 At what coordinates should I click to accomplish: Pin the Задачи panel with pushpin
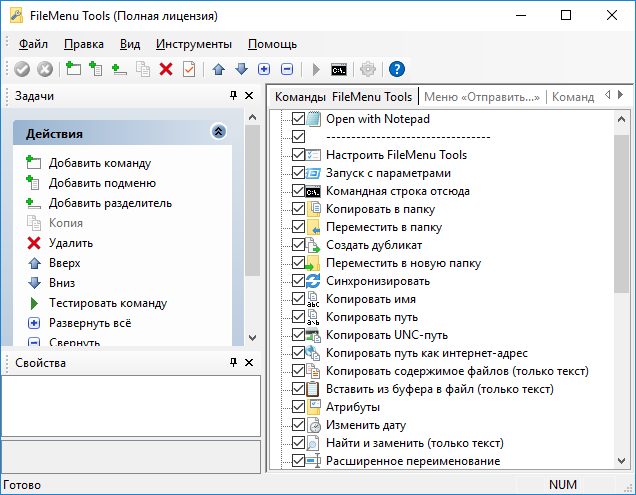point(234,96)
